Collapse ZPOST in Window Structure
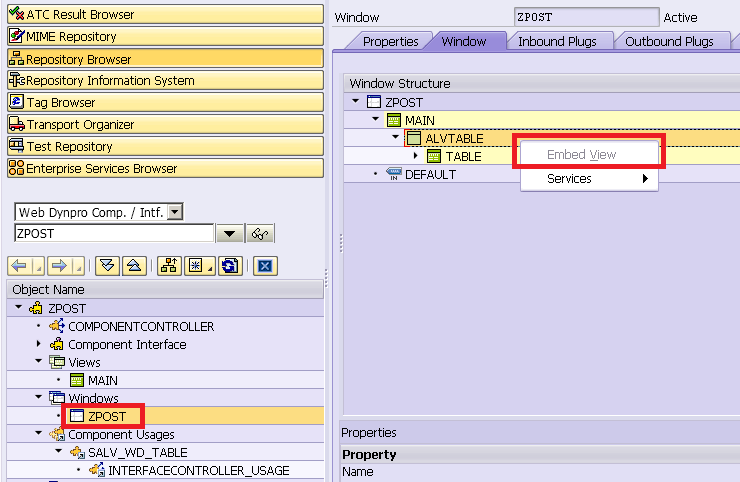The height and width of the screenshot is (482, 740). point(356,101)
